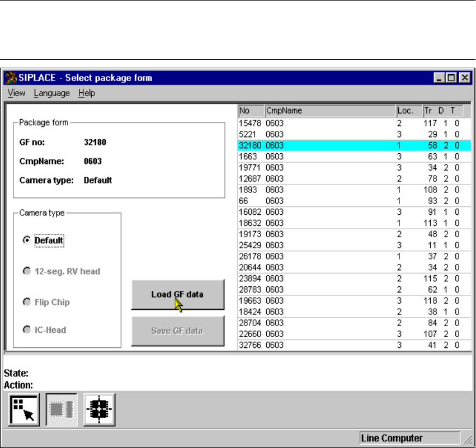The image size is (476, 448).
Task: Select the 12-seg. RV head radio button
Action: point(27,271)
